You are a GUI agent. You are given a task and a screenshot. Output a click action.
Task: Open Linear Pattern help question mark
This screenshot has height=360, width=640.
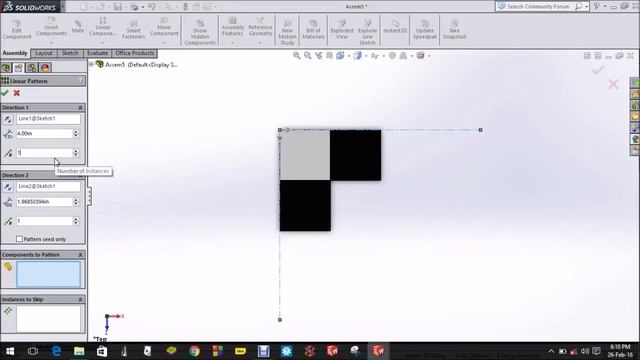80,81
